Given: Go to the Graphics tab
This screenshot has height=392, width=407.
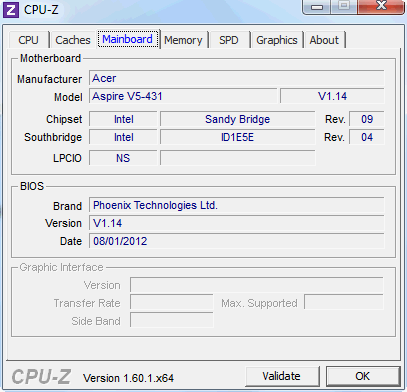Looking at the screenshot, I should (277, 40).
